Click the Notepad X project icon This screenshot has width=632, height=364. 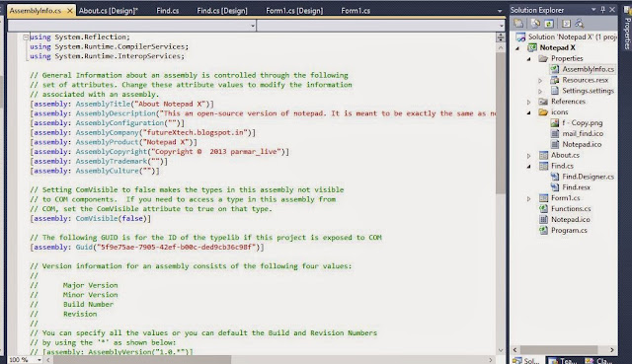coord(532,48)
